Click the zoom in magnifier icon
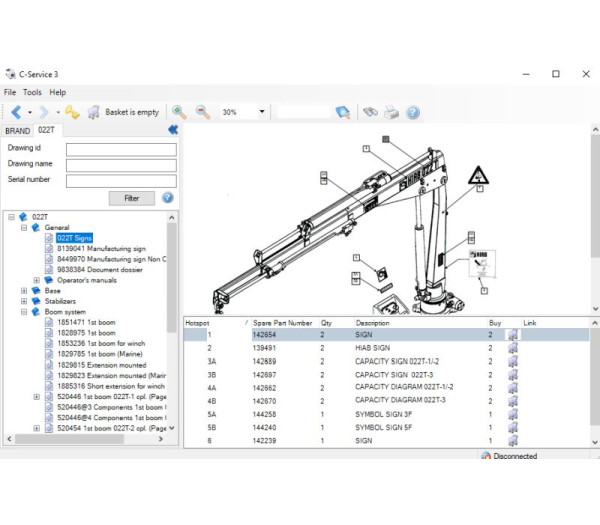600x525 pixels. 179,112
